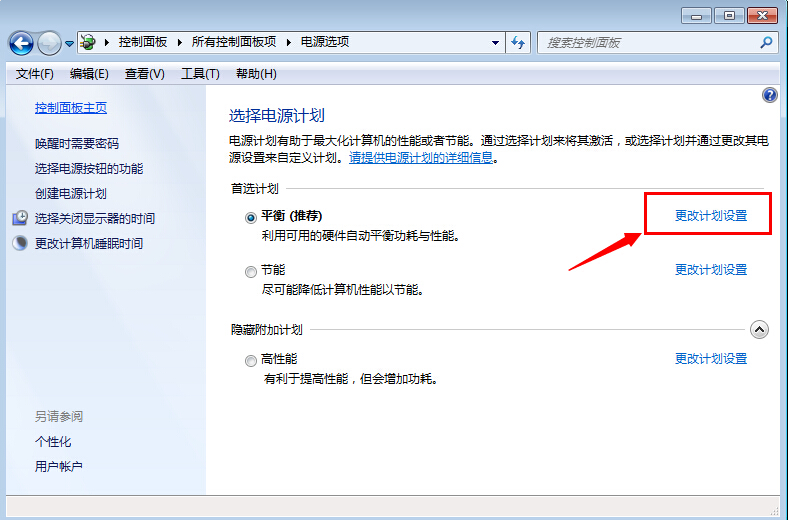Image resolution: width=788 pixels, height=520 pixels.
Task: Select 电源选项 breadcrumb
Action: (x=325, y=42)
